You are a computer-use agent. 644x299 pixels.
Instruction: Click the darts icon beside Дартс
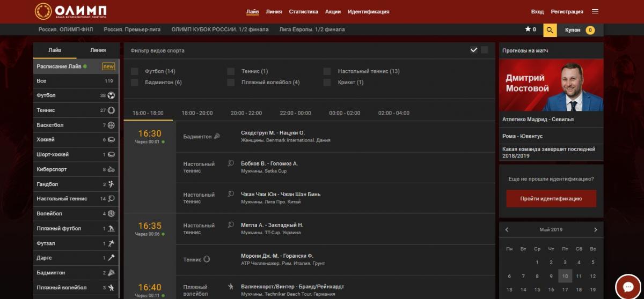[x=111, y=258]
